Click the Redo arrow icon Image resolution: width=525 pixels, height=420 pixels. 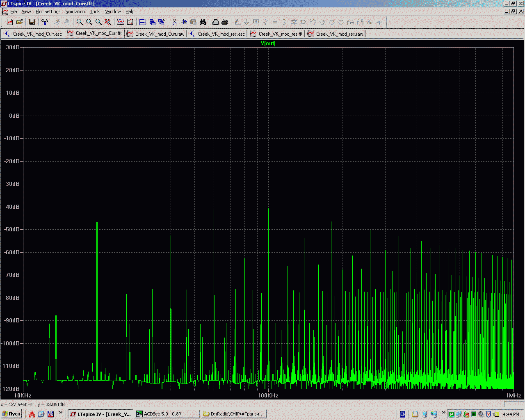click(x=341, y=22)
